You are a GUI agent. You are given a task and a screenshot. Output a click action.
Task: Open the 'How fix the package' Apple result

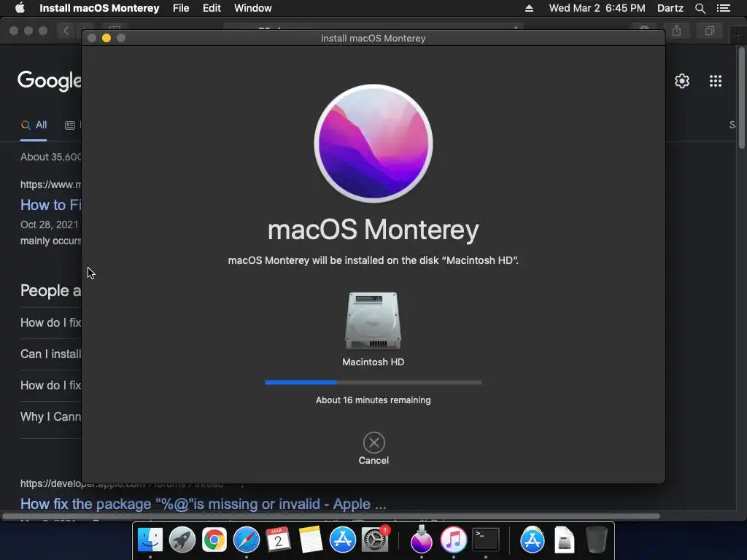(x=203, y=504)
